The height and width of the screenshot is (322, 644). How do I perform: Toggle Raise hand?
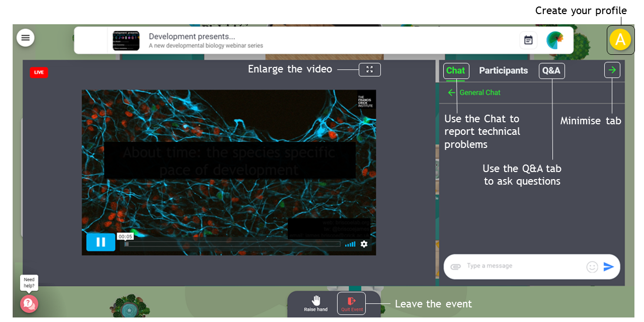click(x=315, y=303)
